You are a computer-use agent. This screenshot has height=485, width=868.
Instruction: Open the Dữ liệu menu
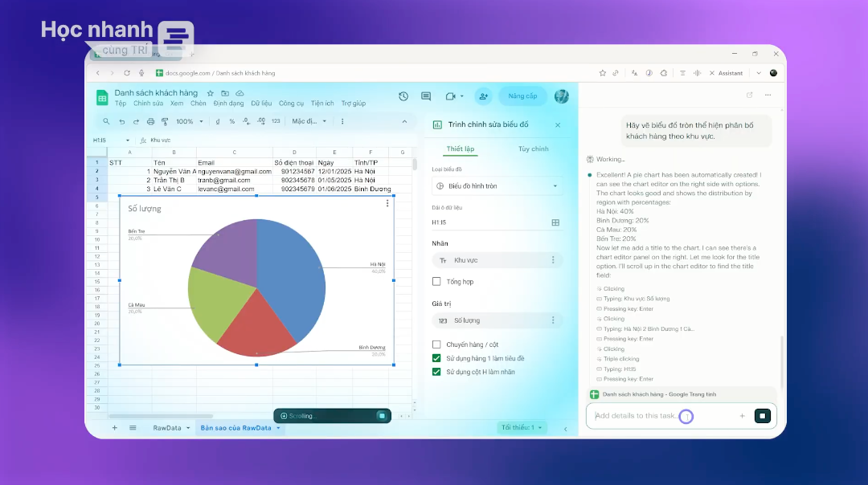tap(261, 104)
